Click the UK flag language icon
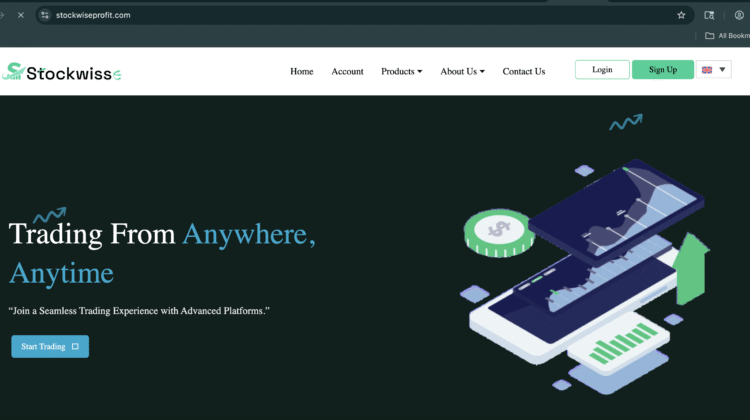Viewport: 750px width, 420px height. pos(706,70)
